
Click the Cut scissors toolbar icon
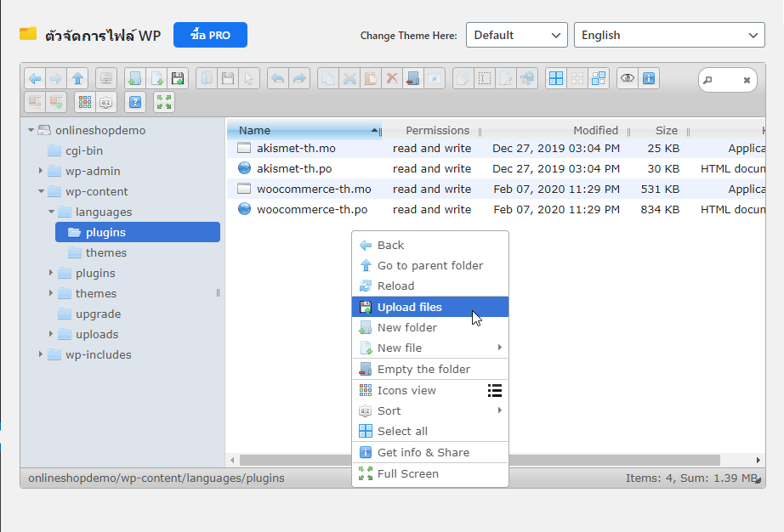[x=349, y=78]
